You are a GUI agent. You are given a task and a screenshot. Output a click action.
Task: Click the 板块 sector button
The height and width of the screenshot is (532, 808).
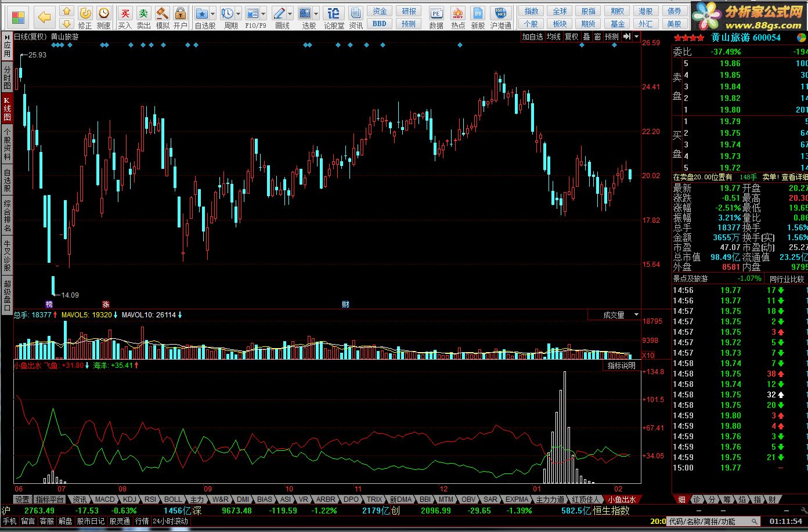560,24
